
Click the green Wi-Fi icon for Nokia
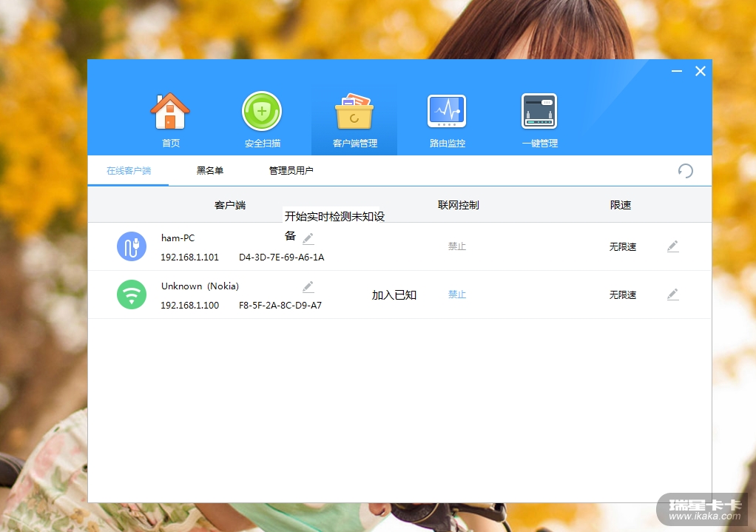coord(132,294)
